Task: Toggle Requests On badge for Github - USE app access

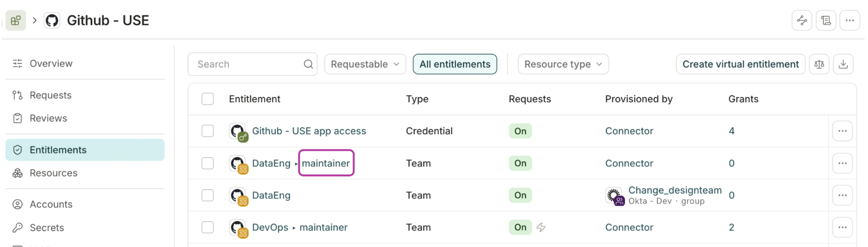Action: click(520, 131)
